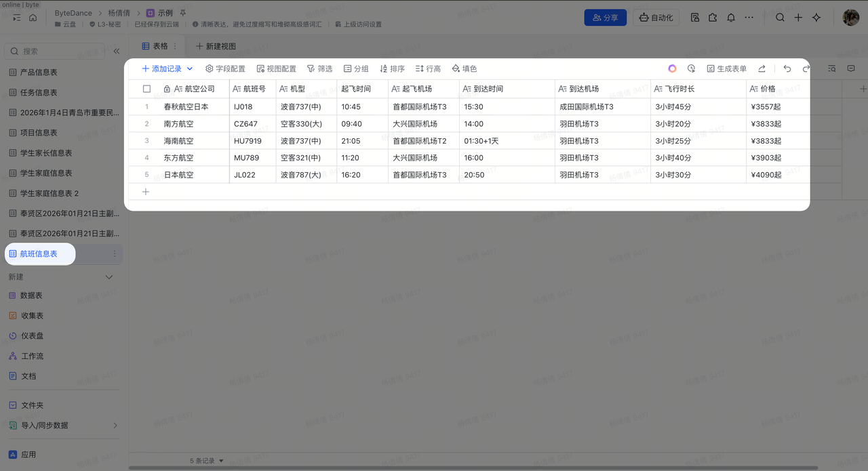Image resolution: width=868 pixels, height=471 pixels.
Task: Select row 1 春秋航空日本 by its number
Action: coord(146,106)
